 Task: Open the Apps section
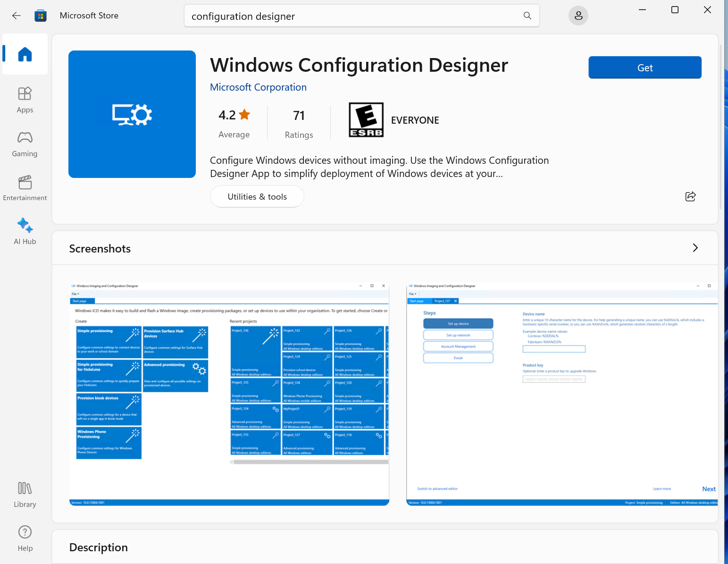(25, 100)
